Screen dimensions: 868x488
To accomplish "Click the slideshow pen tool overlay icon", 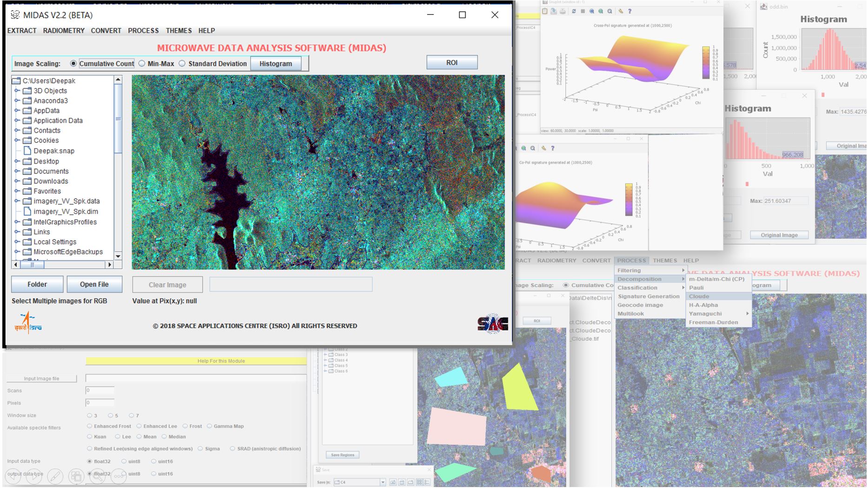I will click(55, 476).
